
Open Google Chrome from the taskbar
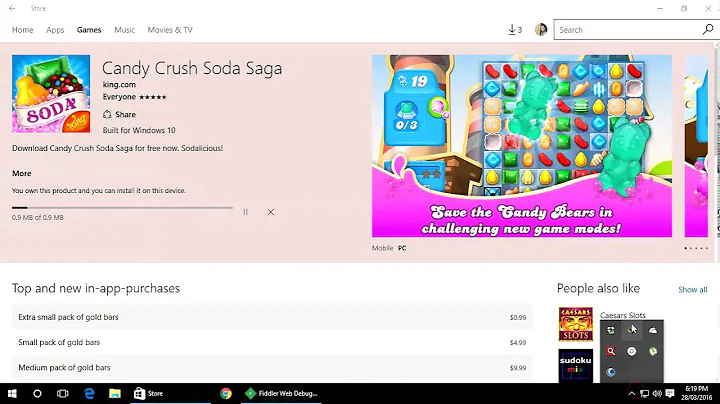click(225, 393)
